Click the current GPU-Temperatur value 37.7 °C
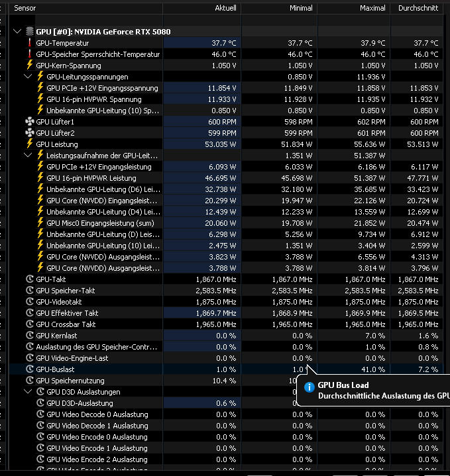 click(223, 43)
